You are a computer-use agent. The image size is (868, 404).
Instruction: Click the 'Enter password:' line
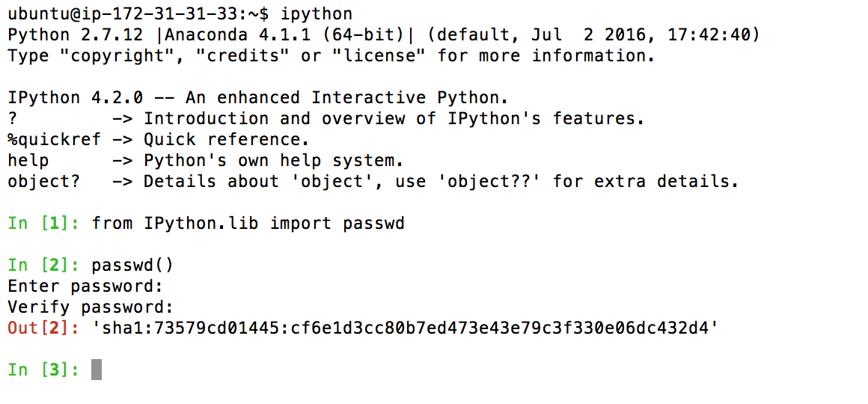[85, 286]
